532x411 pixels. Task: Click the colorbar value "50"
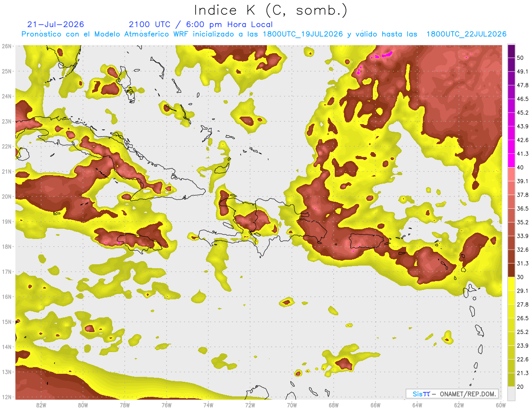tap(521, 58)
